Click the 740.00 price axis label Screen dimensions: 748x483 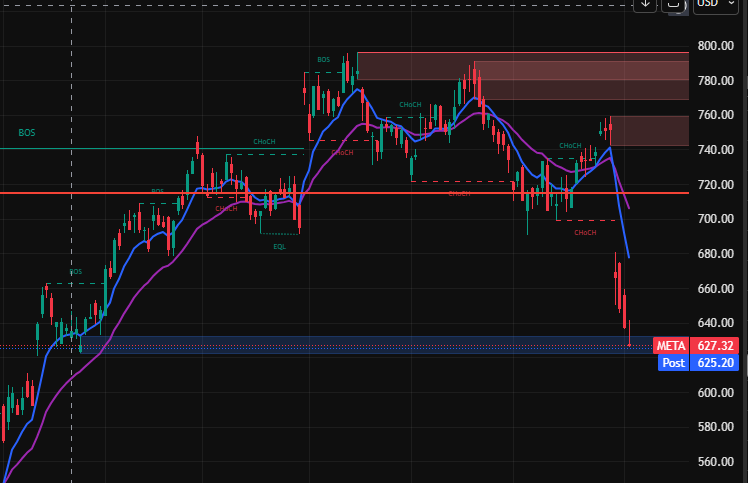716,150
